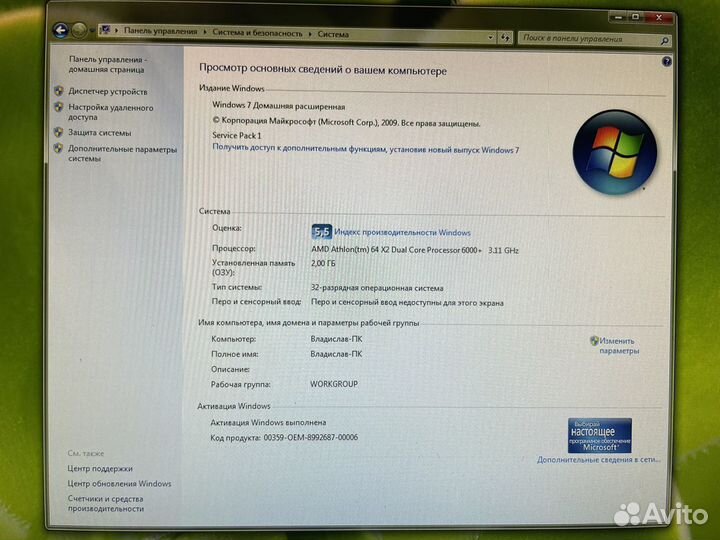Click shield icon next to 'Изменить параметры'
Image resolution: width=720 pixels, height=540 pixels.
[594, 341]
